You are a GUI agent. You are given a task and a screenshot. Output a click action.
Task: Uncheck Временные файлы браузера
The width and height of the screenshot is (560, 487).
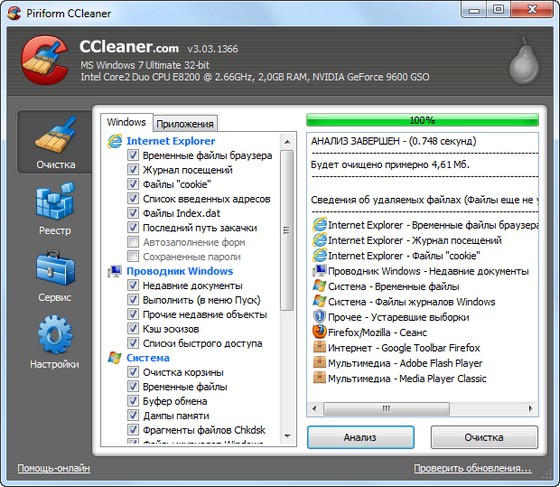point(133,155)
